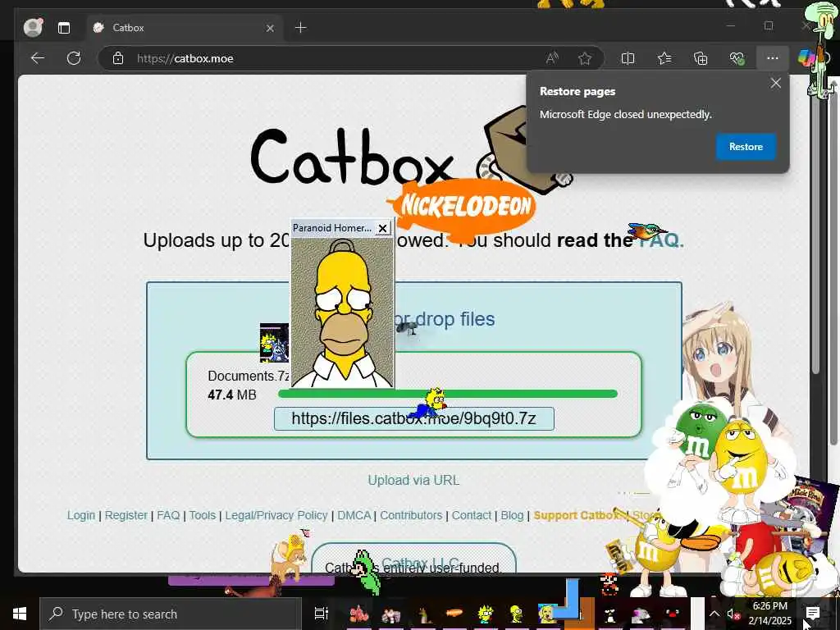
Task: Open Task View on the taskbar
Action: tap(321, 614)
